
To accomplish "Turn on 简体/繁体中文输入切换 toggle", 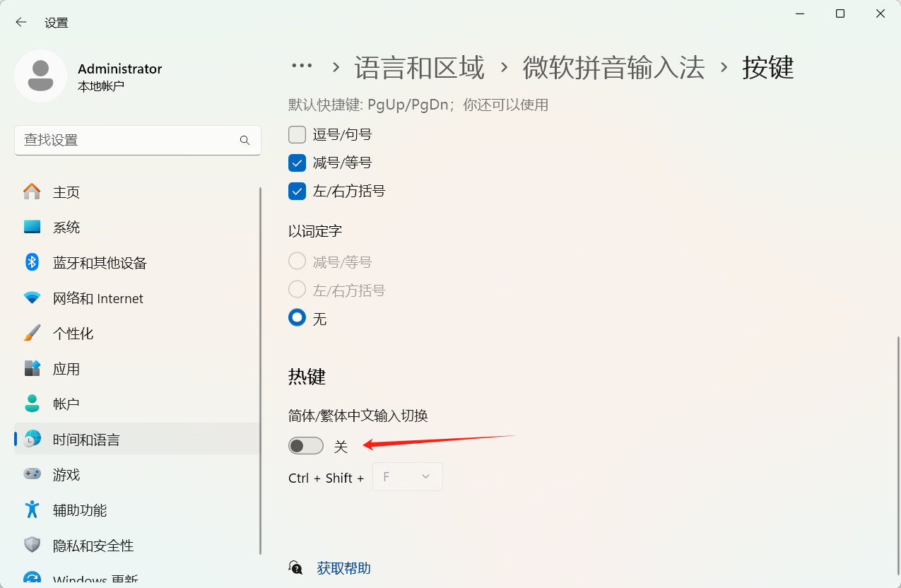I will [x=306, y=446].
